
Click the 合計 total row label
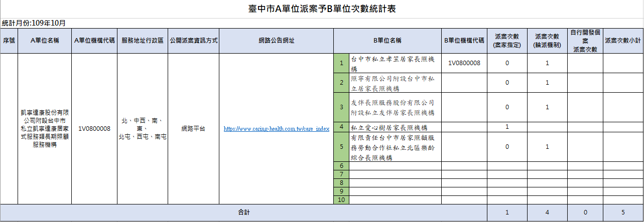[x=243, y=212]
